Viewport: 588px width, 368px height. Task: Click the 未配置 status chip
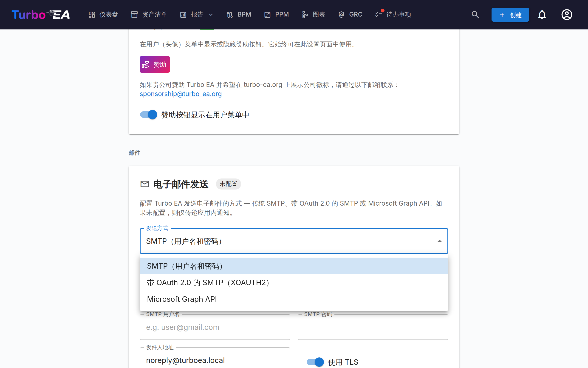point(228,184)
